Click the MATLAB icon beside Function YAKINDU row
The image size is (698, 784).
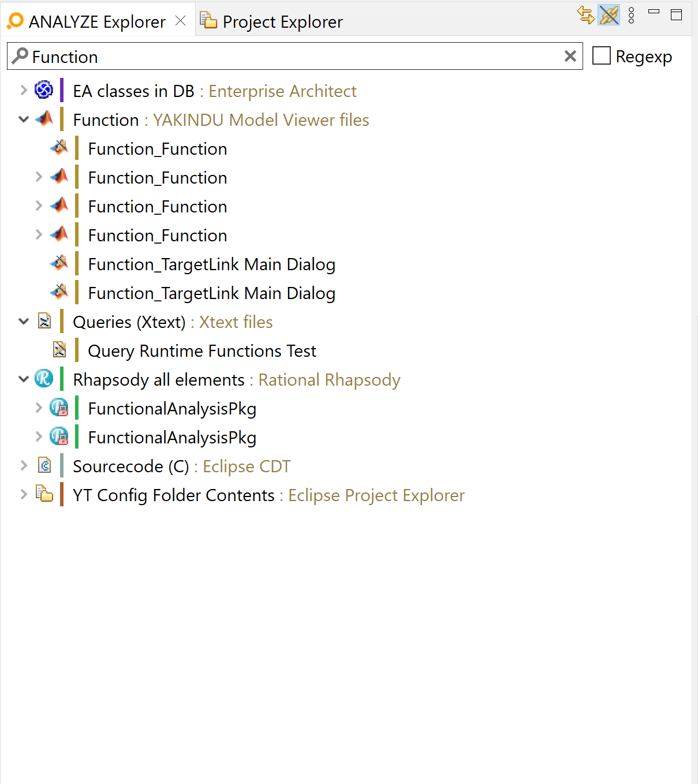[x=44, y=119]
